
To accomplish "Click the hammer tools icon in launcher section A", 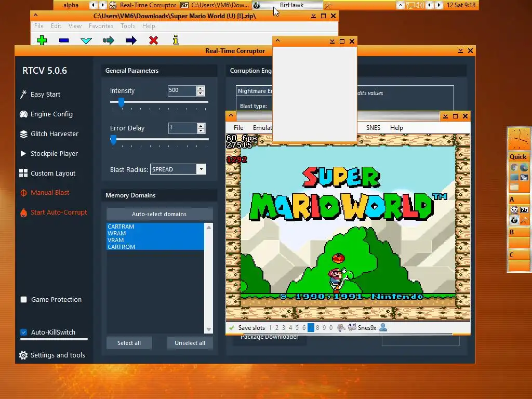I will [x=524, y=220].
